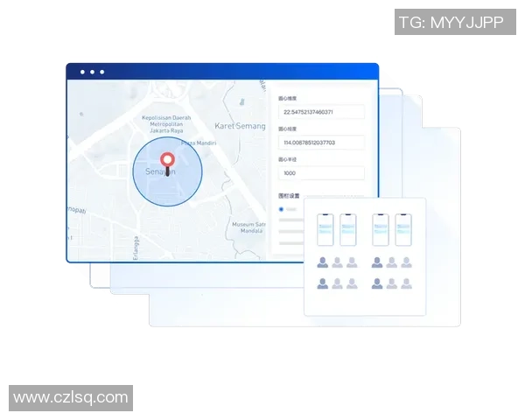Click the Karet Semang map label

[x=240, y=126]
